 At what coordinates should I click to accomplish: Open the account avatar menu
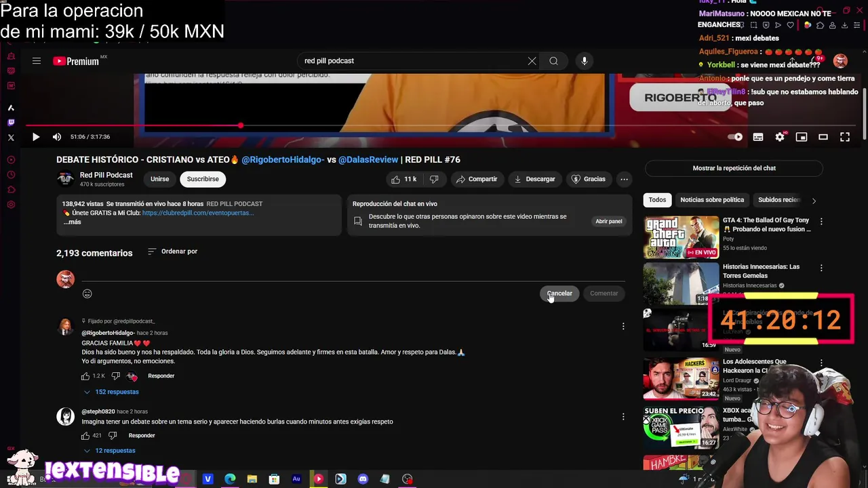click(x=840, y=61)
